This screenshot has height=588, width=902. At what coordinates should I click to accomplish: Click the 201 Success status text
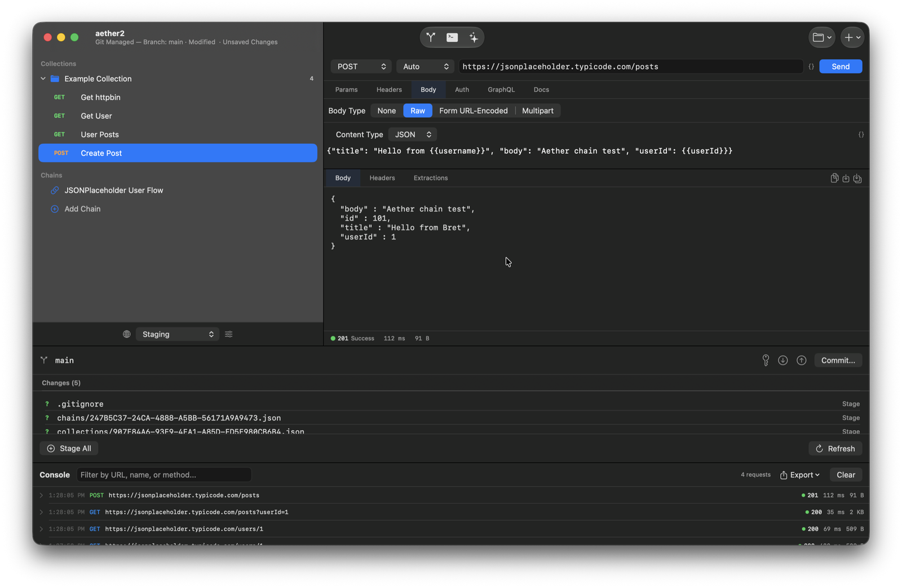click(356, 339)
